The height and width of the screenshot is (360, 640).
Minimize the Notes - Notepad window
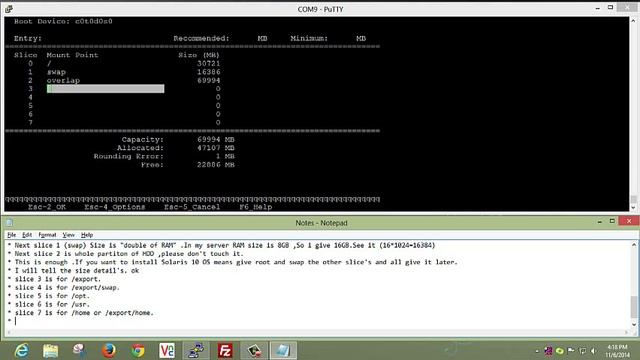(x=600, y=222)
